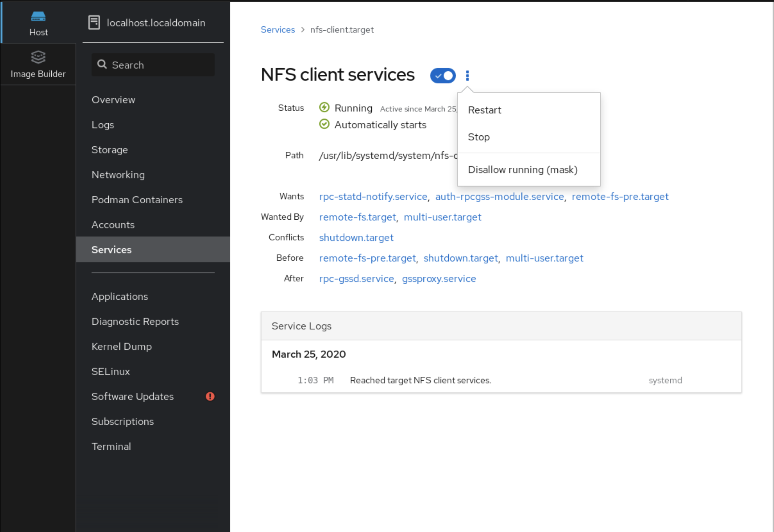Click the Host server icon
Viewport: 774px width, 532px height.
(x=38, y=16)
